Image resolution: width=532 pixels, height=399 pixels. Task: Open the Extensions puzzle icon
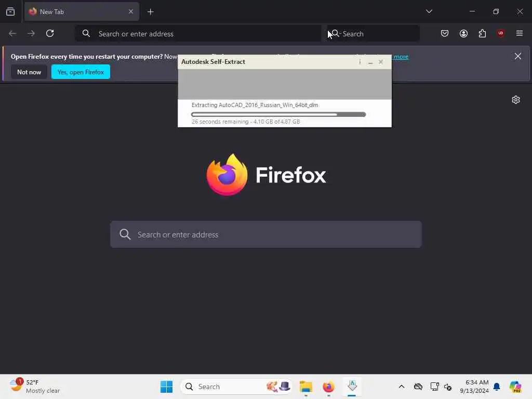click(x=482, y=33)
